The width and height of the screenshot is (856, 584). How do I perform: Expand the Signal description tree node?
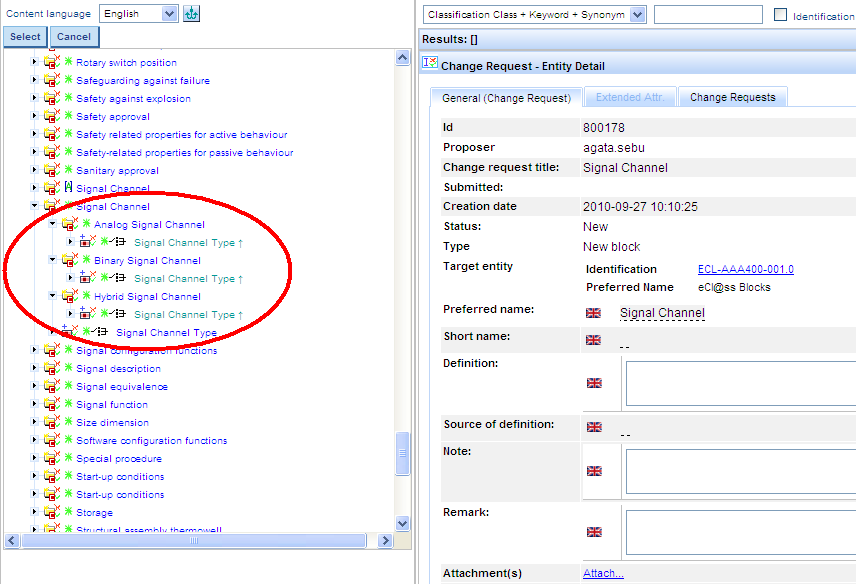[34, 369]
